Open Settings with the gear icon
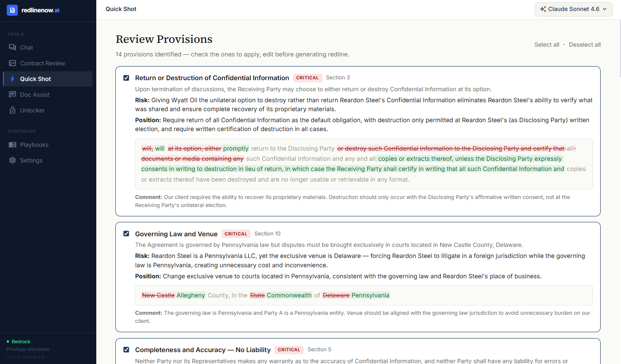 pos(13,160)
